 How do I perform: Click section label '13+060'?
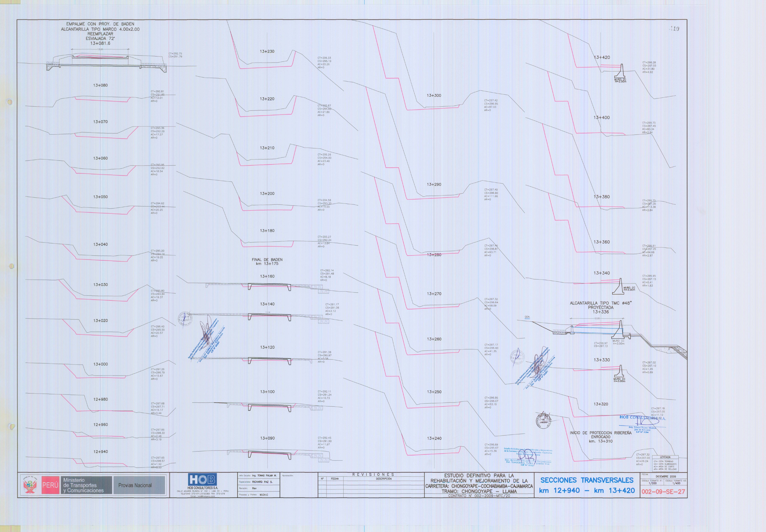[100, 158]
